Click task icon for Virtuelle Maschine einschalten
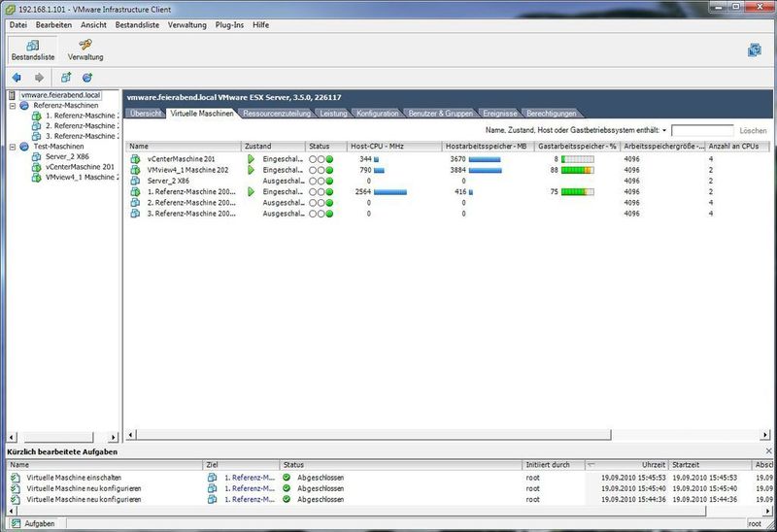777x532 pixels. coord(16,478)
